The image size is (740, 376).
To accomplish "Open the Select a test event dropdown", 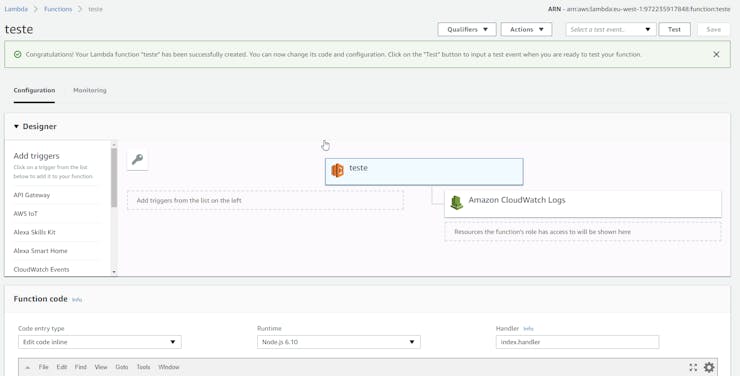I will 611,29.
